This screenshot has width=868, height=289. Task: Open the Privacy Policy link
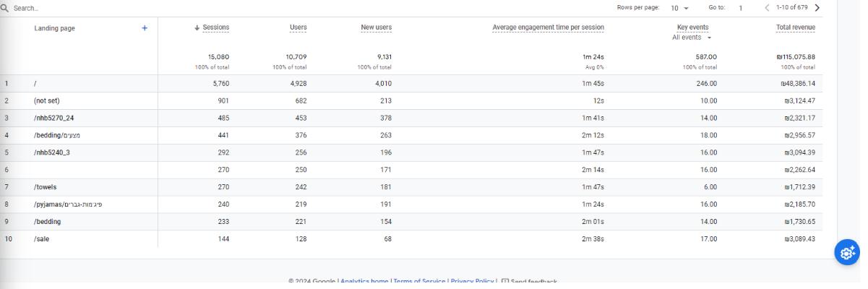click(473, 281)
